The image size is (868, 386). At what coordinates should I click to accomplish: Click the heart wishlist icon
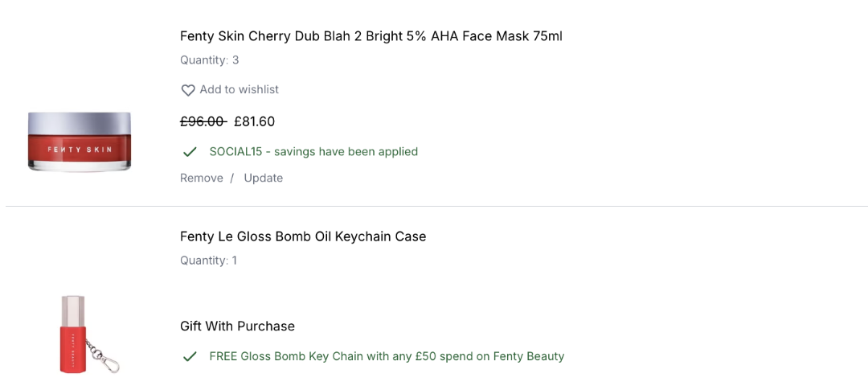tap(188, 90)
